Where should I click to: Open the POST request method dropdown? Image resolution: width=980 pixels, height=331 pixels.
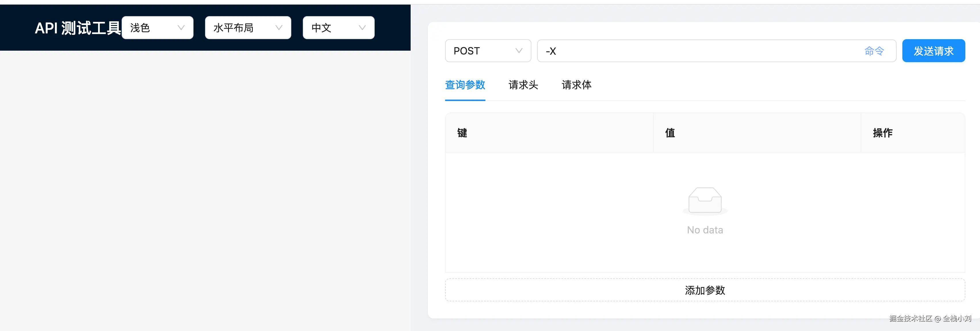(481, 51)
